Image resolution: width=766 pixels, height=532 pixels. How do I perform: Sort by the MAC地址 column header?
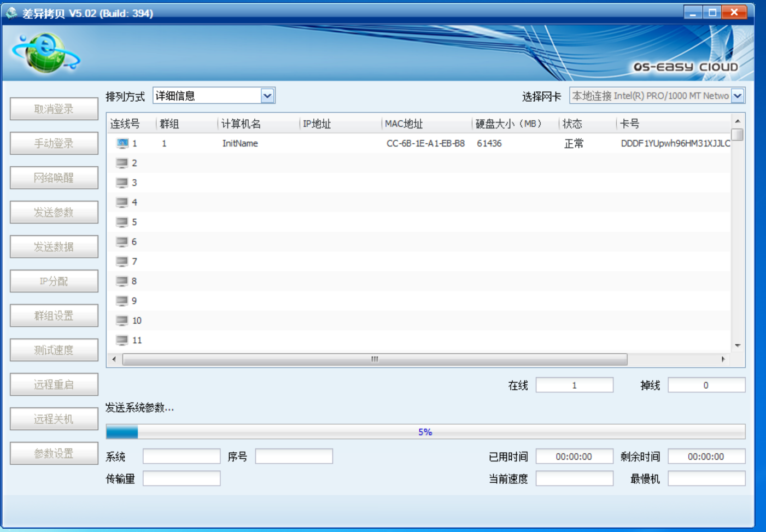pos(404,124)
